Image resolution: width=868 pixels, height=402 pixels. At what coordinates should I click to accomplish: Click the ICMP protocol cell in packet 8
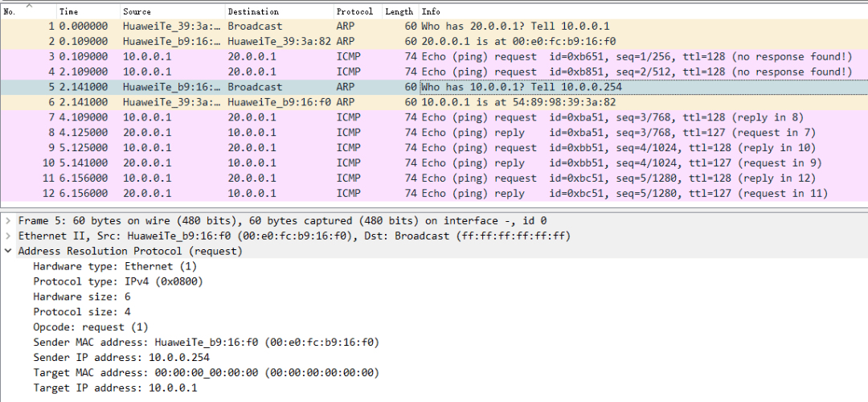point(348,133)
